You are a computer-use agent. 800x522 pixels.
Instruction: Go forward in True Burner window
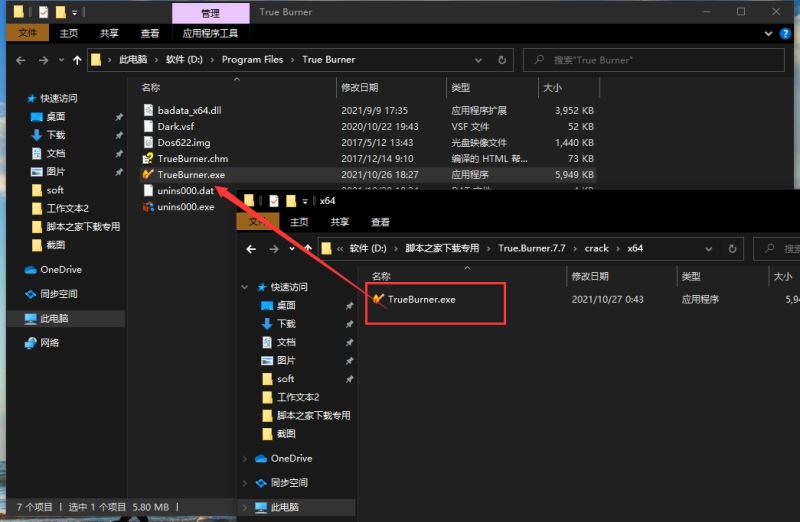[43, 60]
